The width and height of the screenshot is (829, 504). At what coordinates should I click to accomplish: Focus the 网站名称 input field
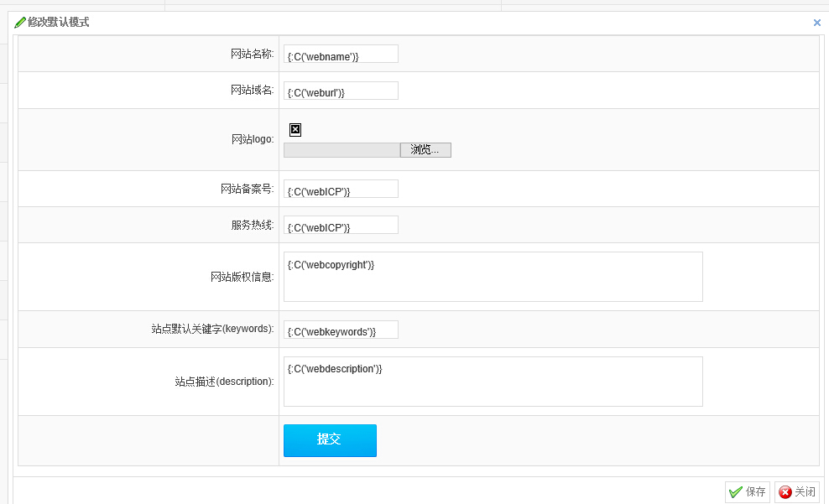pos(341,55)
